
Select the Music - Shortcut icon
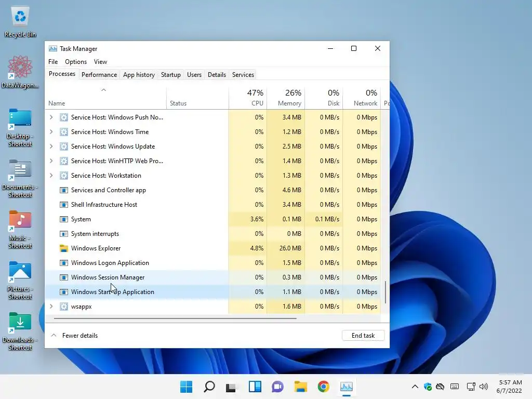coord(20,229)
